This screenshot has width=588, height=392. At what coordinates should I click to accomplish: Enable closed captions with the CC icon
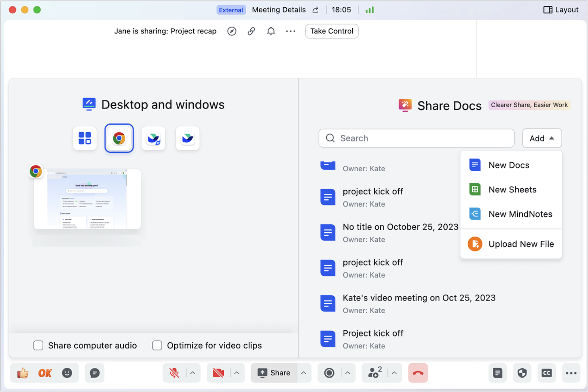click(x=547, y=373)
